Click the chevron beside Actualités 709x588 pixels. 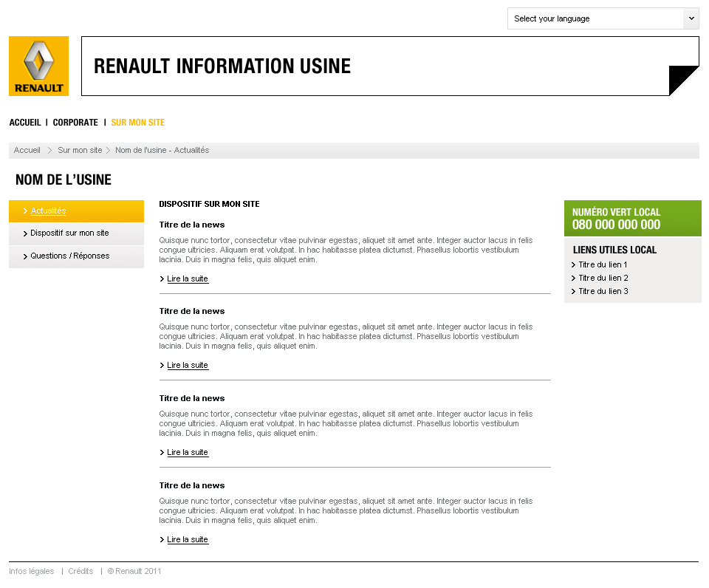pyautogui.click(x=25, y=211)
